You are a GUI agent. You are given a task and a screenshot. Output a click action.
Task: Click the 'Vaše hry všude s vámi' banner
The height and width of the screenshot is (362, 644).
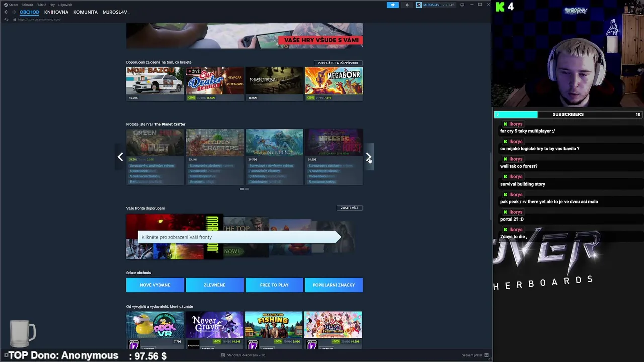pyautogui.click(x=245, y=36)
